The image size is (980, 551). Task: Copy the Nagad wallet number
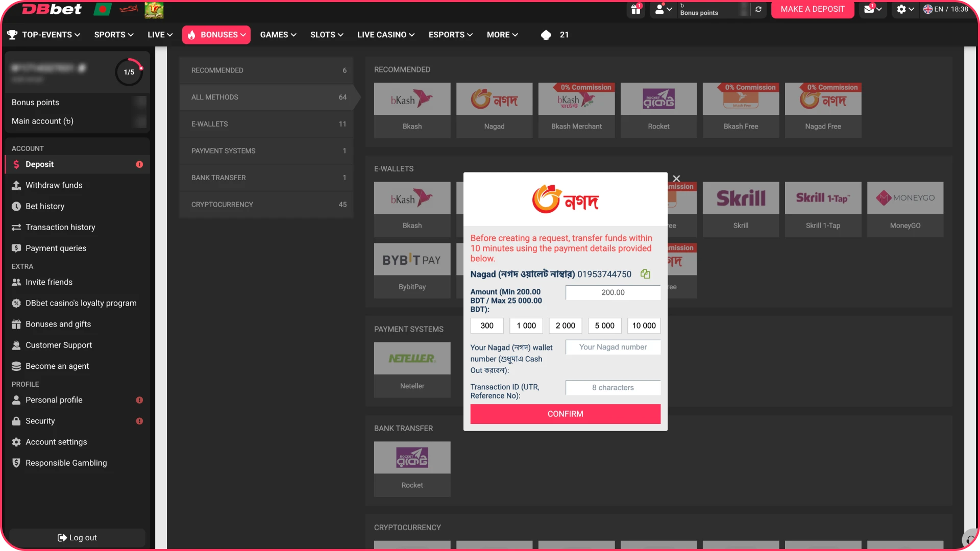[645, 274]
